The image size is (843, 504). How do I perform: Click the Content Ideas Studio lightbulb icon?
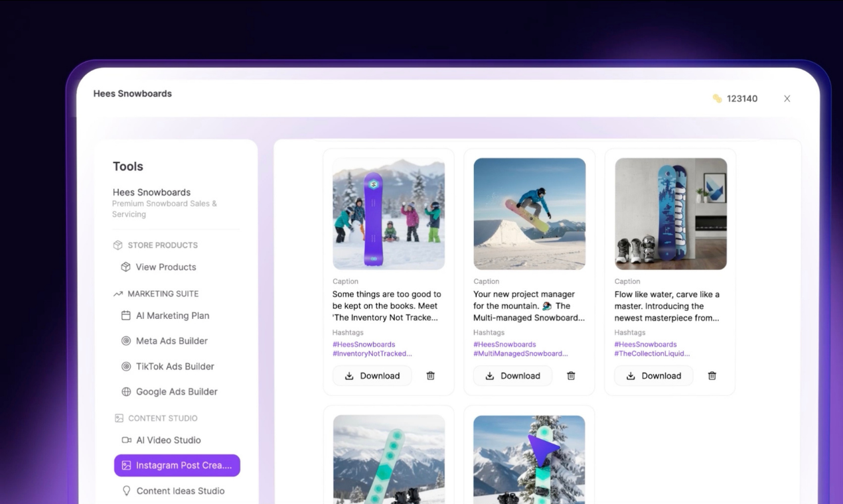pos(126,491)
